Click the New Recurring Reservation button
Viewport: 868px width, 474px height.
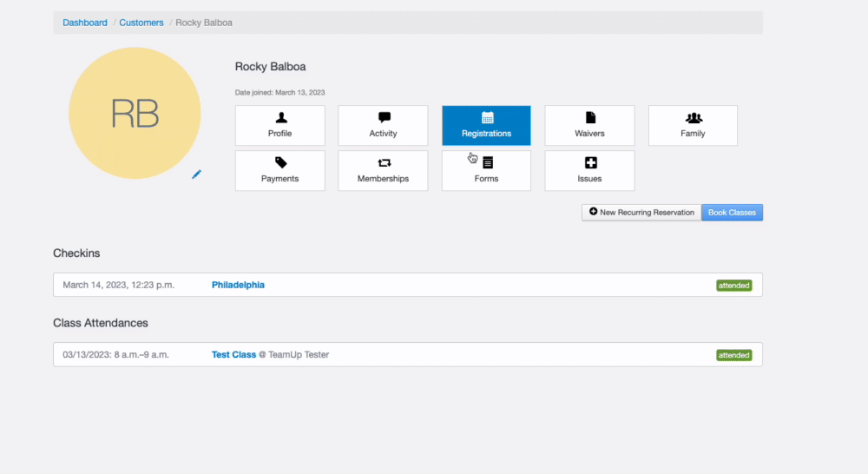click(641, 213)
